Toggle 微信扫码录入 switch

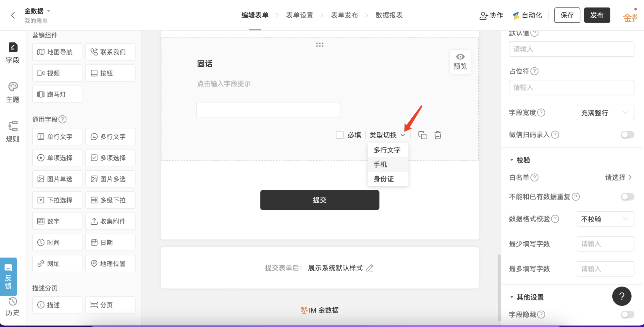tap(627, 135)
